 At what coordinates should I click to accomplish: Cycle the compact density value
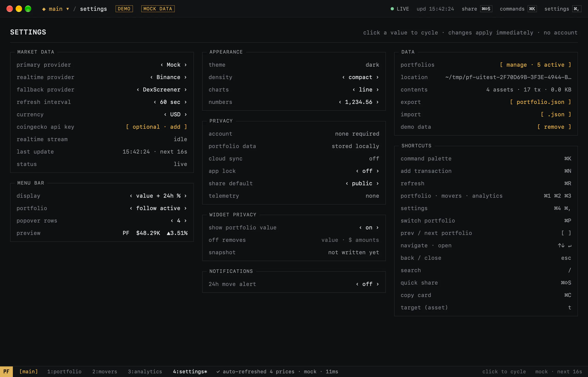tap(360, 77)
